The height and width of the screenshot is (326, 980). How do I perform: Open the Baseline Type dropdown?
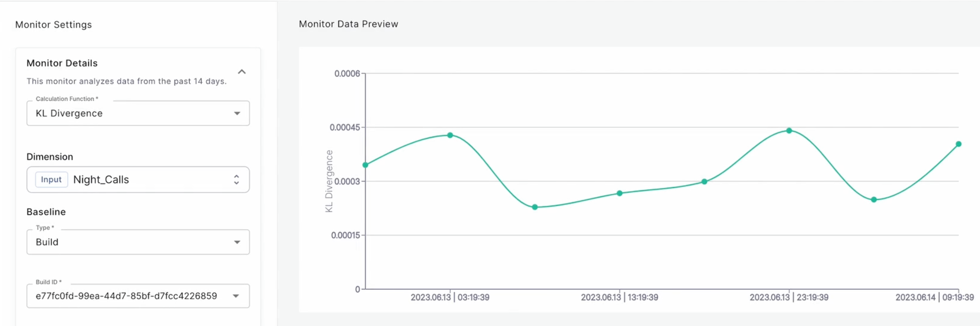coord(238,242)
